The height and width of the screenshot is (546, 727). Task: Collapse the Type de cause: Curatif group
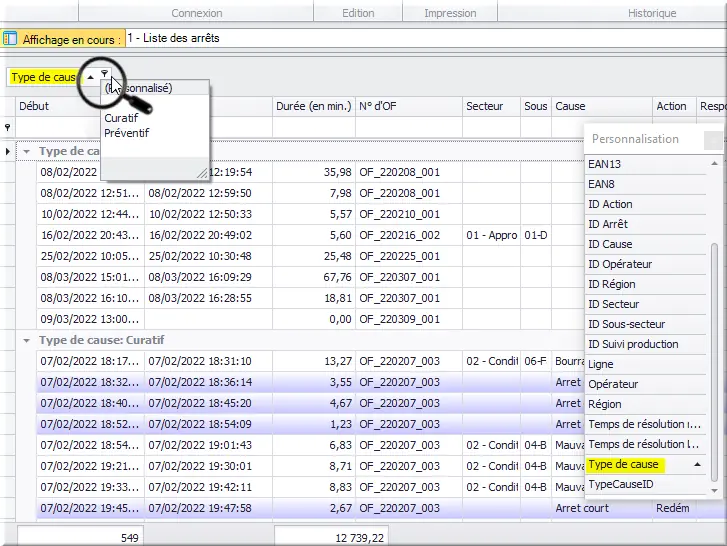coord(26,341)
